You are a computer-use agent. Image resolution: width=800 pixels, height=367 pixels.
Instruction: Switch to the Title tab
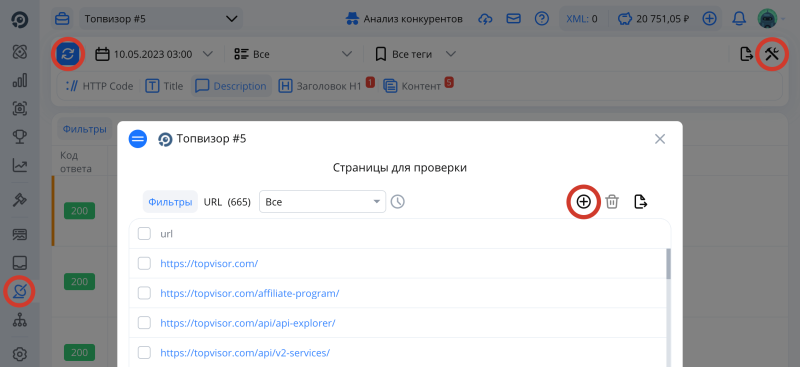tap(164, 86)
